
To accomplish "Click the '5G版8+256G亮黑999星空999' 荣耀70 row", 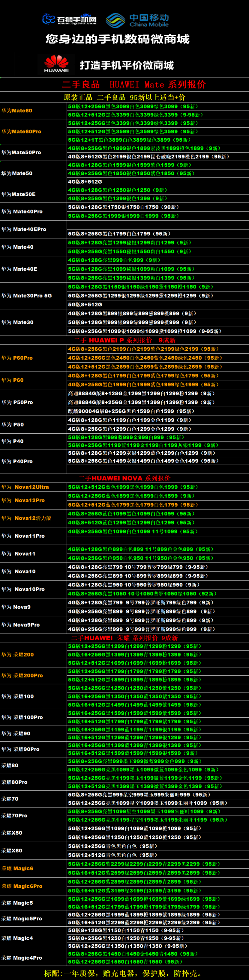I will [157, 795].
